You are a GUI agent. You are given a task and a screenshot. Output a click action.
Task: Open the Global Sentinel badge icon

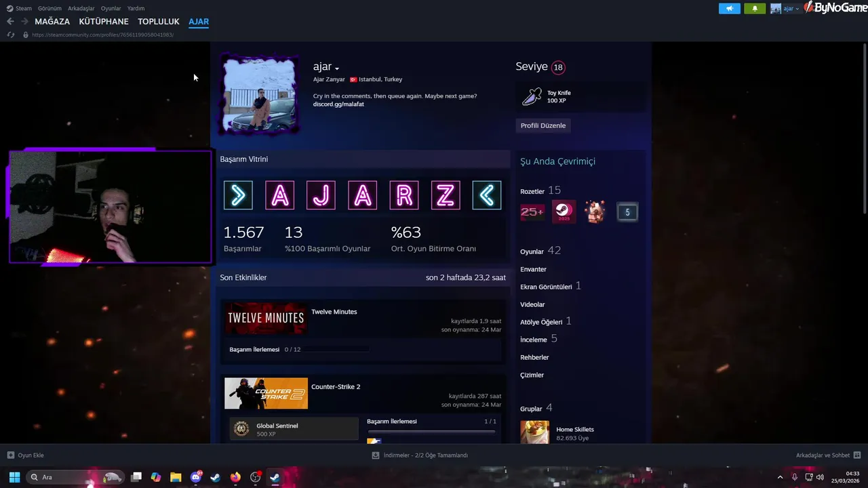(x=241, y=429)
